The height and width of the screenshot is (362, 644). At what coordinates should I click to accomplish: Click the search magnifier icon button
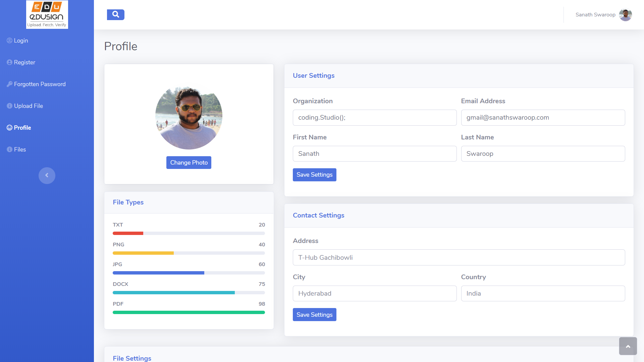point(115,14)
